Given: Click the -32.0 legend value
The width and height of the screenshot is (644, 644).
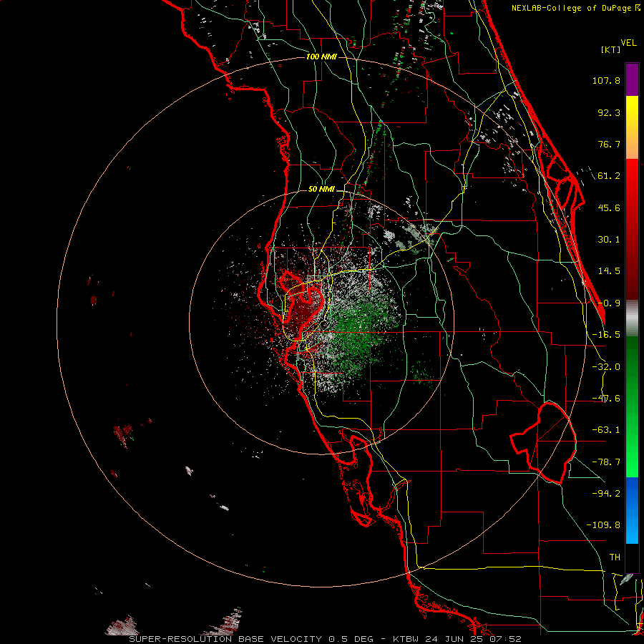Looking at the screenshot, I should (606, 367).
